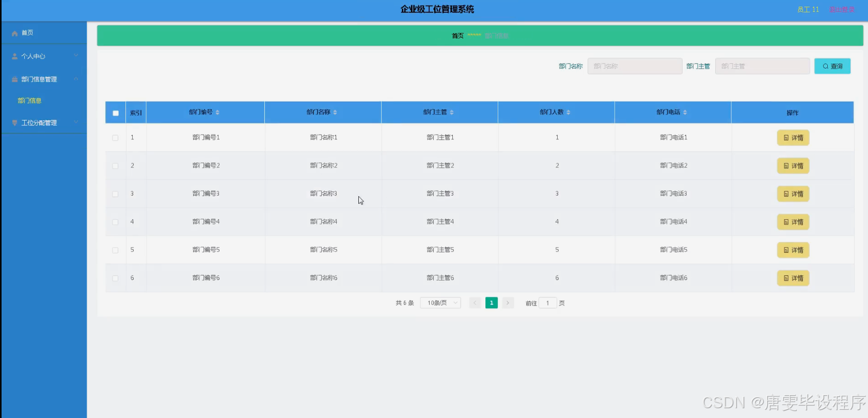Click the 部门名称3 table cell

324,194
